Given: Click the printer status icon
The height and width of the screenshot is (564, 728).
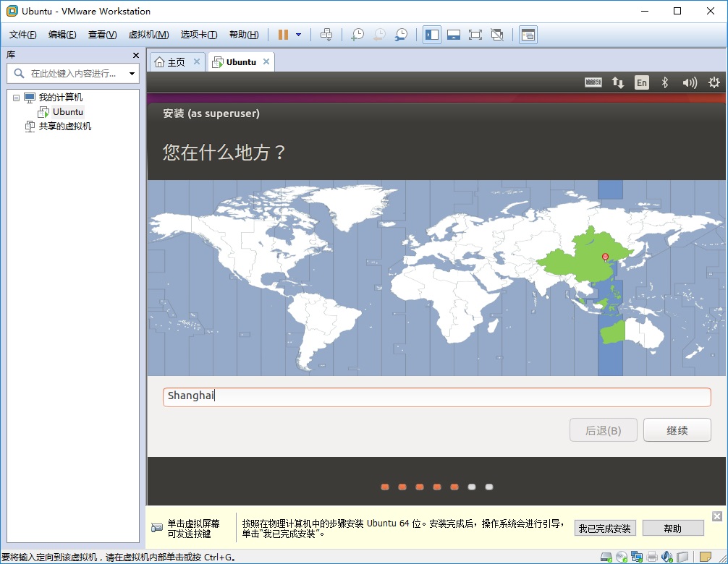Looking at the screenshot, I should tap(652, 557).
